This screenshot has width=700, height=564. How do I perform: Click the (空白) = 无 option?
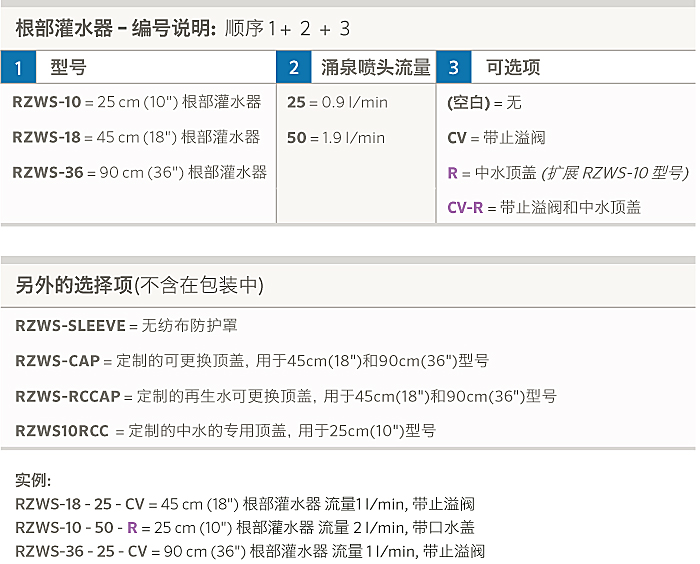coord(484,102)
